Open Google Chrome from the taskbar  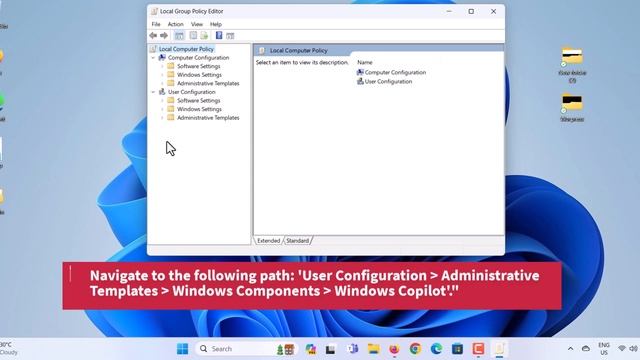click(416, 349)
